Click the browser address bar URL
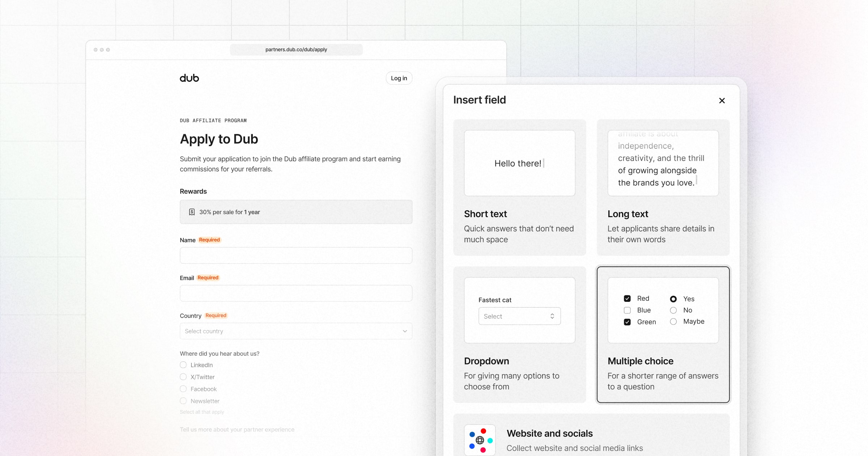 pos(296,50)
